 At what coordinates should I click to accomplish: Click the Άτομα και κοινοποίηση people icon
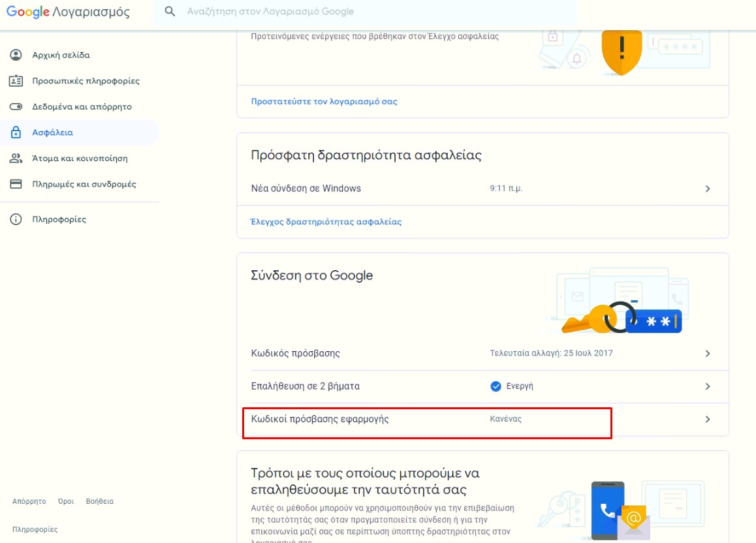tap(16, 158)
